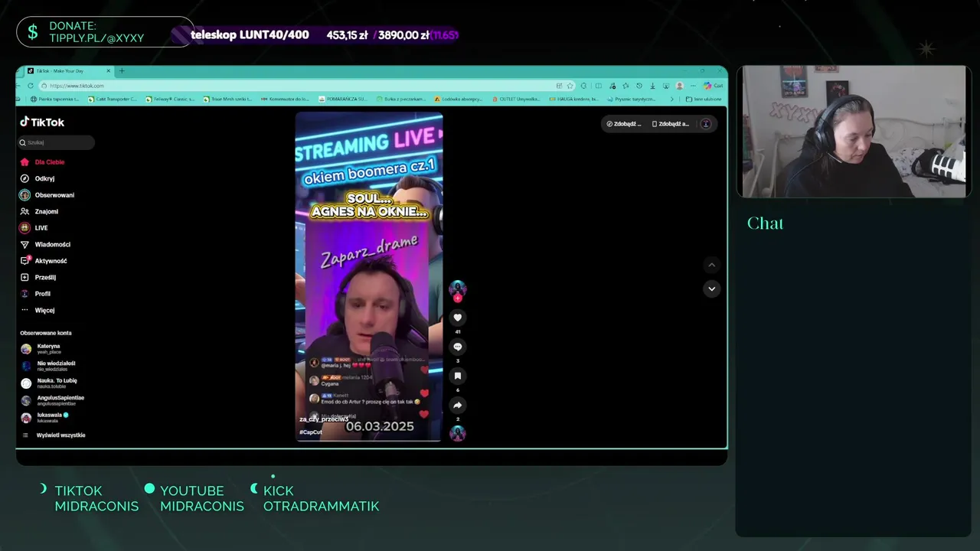The width and height of the screenshot is (980, 551).
Task: Click the za_czy_przeciw3 username on the video
Action: point(324,419)
